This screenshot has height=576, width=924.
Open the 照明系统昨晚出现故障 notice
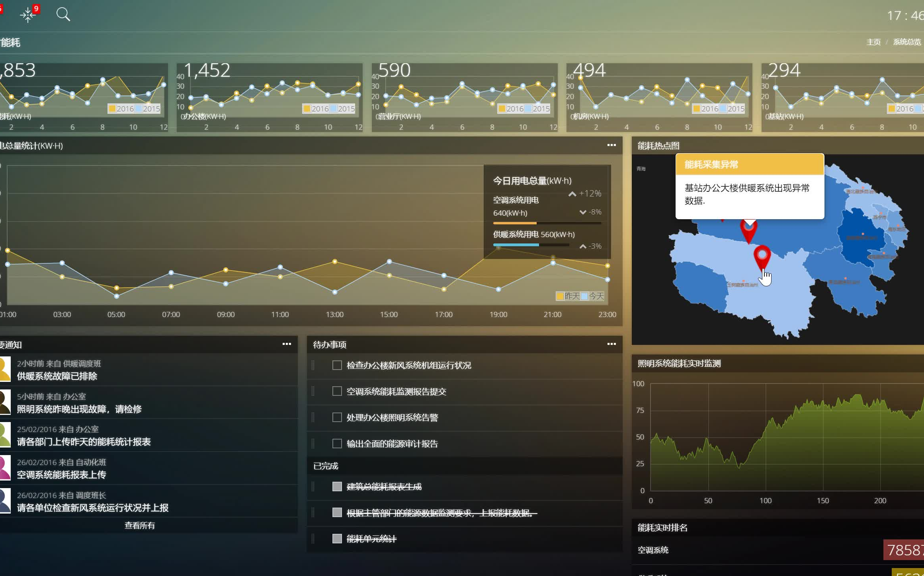coord(79,409)
